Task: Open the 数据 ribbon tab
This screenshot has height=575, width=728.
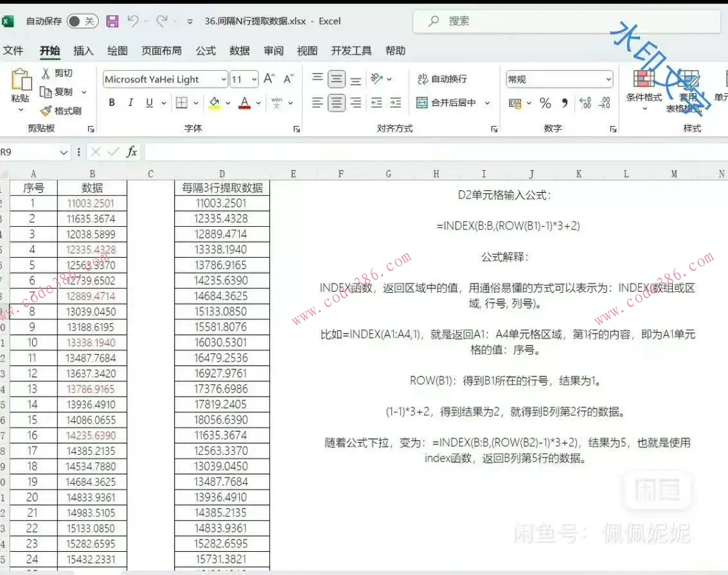Action: coord(239,51)
